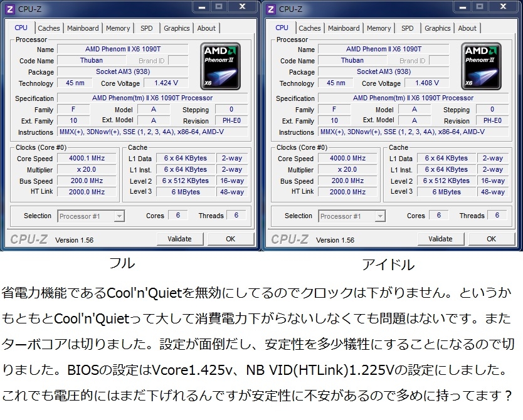Open the SPD tab in the フル window
The image size is (523, 420).
click(x=146, y=28)
